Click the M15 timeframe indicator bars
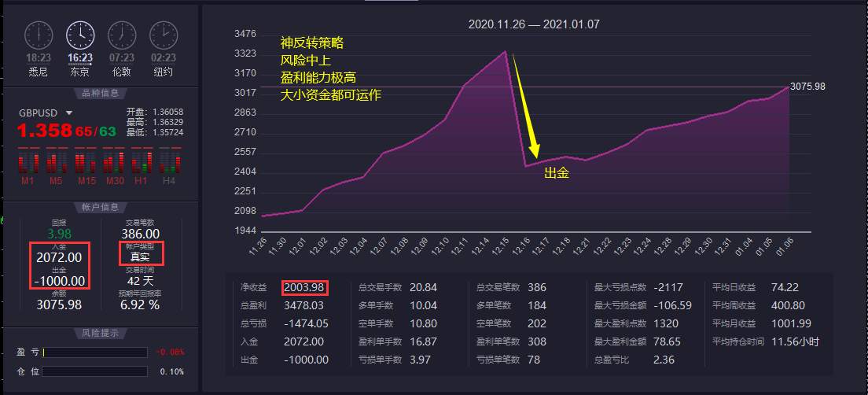Viewport: 868px width, 395px height. pos(85,161)
